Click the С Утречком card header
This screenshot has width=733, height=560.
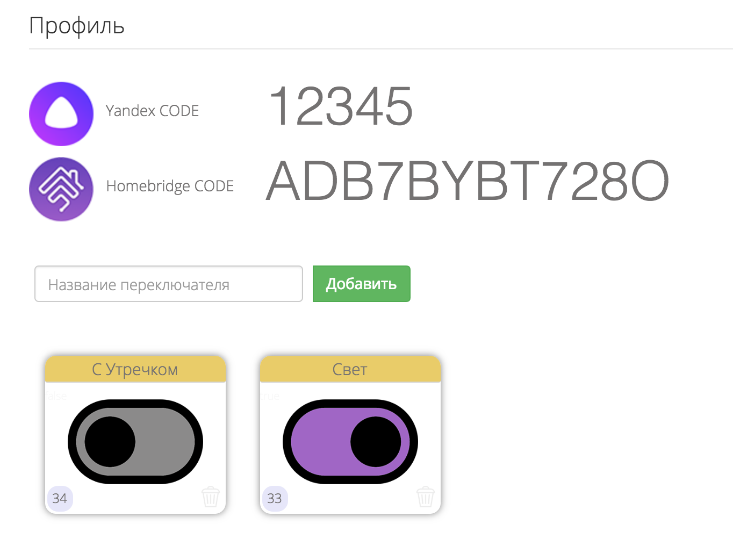coord(135,369)
